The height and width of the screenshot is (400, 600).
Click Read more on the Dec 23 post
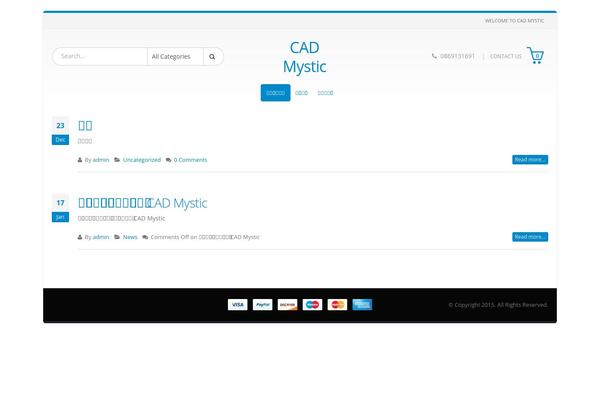tap(530, 159)
